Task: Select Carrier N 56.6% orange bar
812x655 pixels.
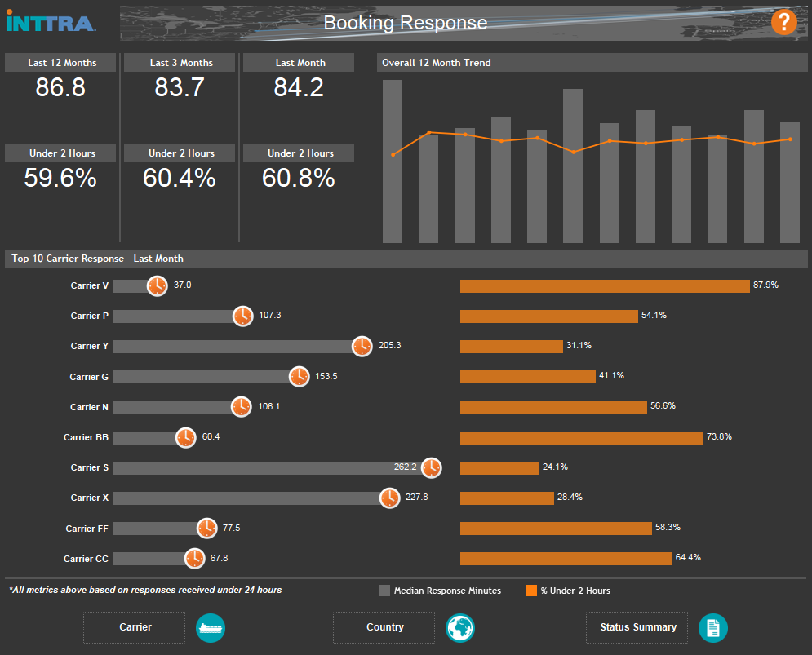Action: (553, 407)
